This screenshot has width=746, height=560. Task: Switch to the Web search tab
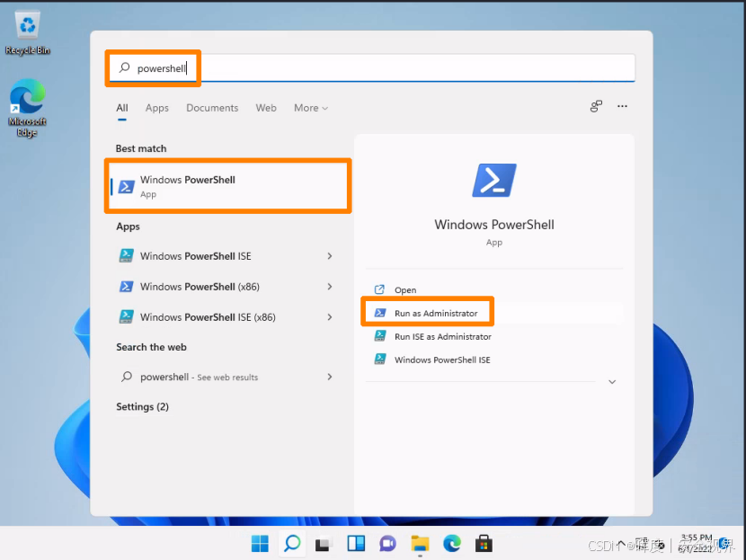tap(266, 108)
